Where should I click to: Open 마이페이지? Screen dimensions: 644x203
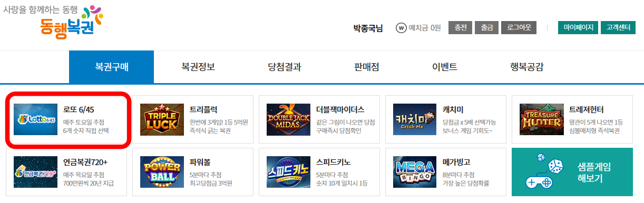pos(579,28)
